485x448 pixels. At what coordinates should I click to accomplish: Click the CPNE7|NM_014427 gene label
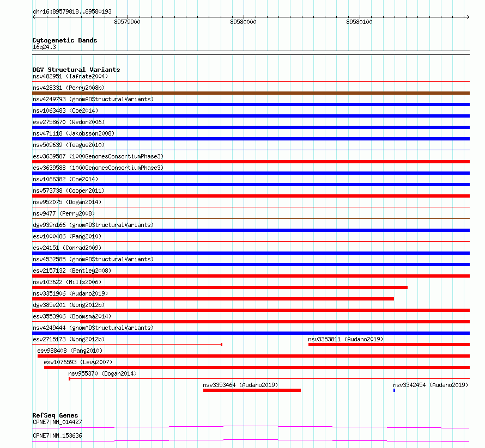[57, 422]
